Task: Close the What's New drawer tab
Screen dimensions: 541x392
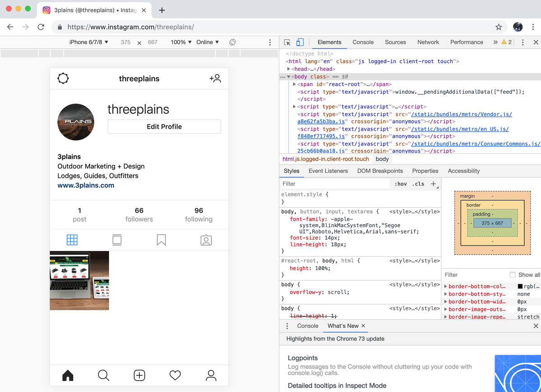Action: coord(363,326)
